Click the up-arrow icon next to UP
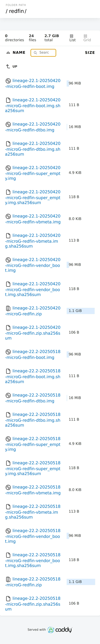Screen dimensions: 100x644 [x=8, y=66]
